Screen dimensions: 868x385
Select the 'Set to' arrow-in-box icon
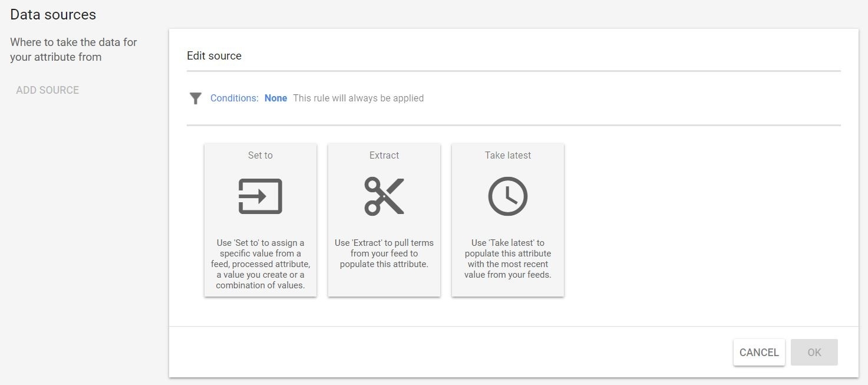(x=260, y=196)
